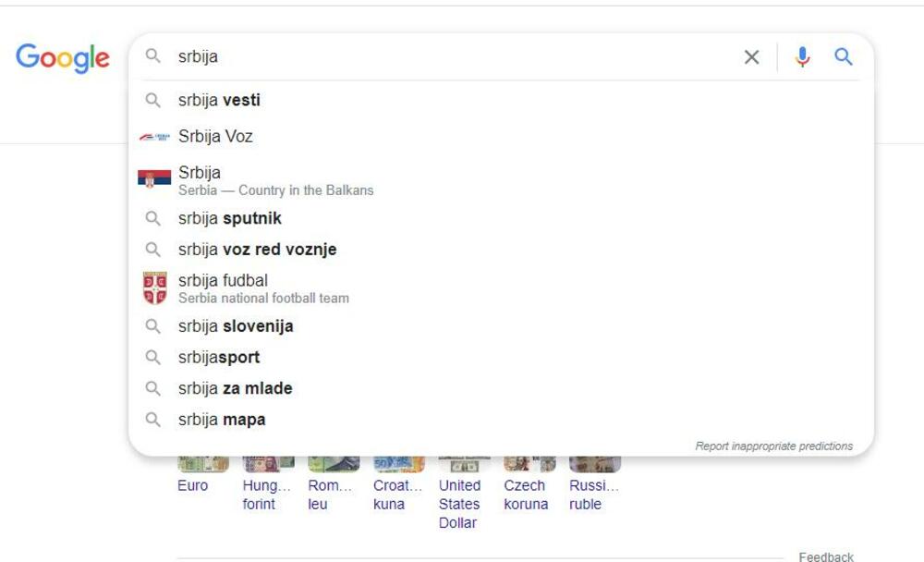Open 'Report inappropriate predictions'
Viewport: 924px width, 562px height.
[x=773, y=446]
